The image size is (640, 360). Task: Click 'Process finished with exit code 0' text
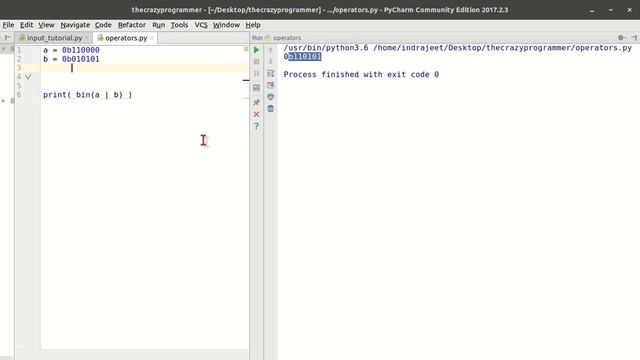tap(361, 75)
